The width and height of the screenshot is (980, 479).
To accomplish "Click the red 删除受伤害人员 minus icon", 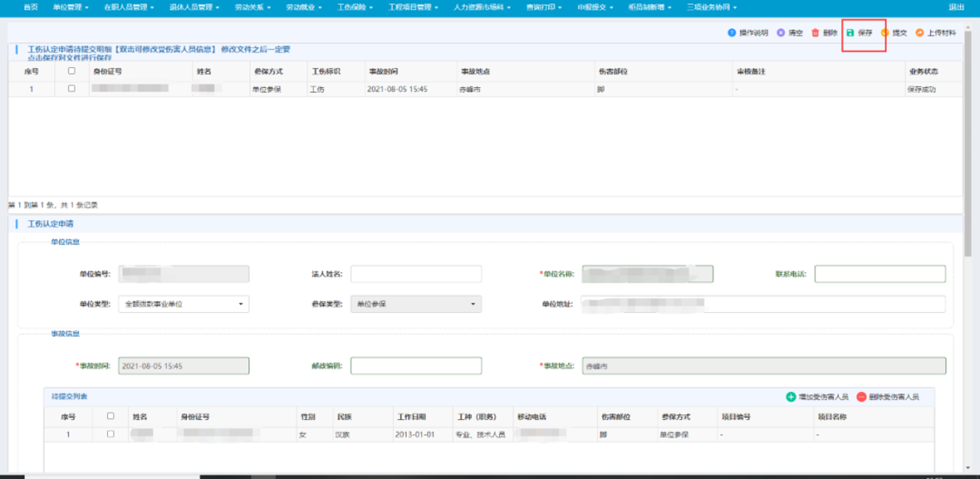I will coord(861,397).
